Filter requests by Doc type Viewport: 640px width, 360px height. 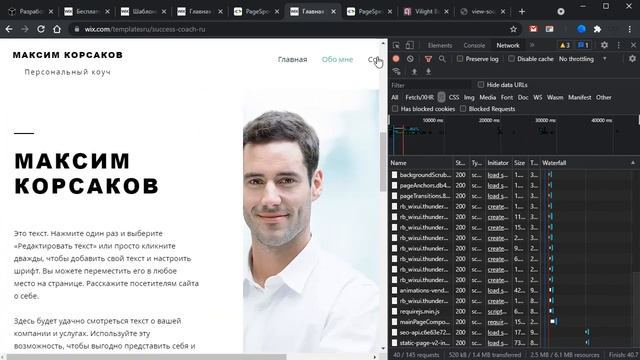tap(523, 97)
